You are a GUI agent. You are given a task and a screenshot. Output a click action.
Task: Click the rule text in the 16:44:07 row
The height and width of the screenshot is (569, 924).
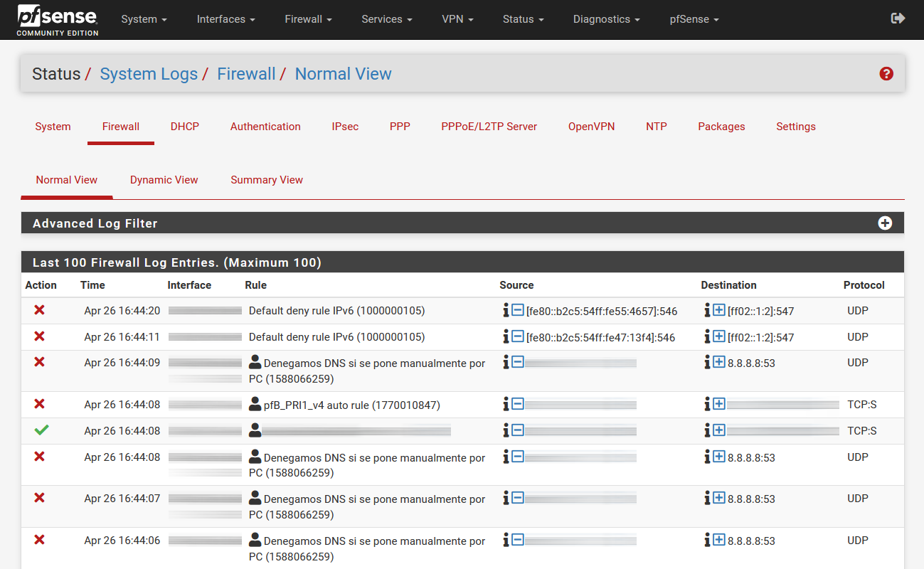click(x=367, y=506)
